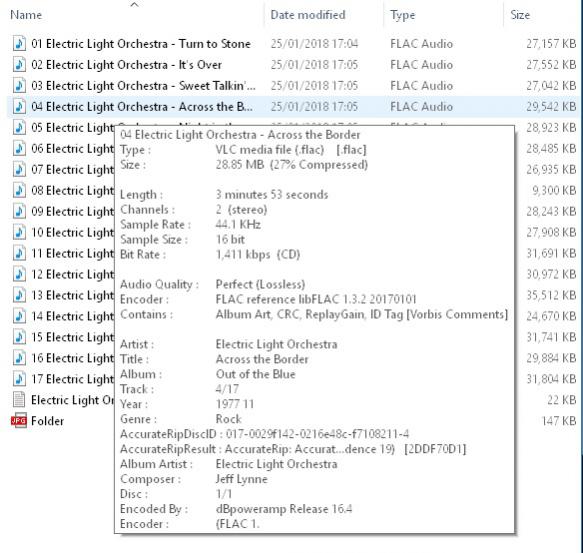Click the 22 KB size of text document
This screenshot has height=553, width=583.
click(x=562, y=400)
